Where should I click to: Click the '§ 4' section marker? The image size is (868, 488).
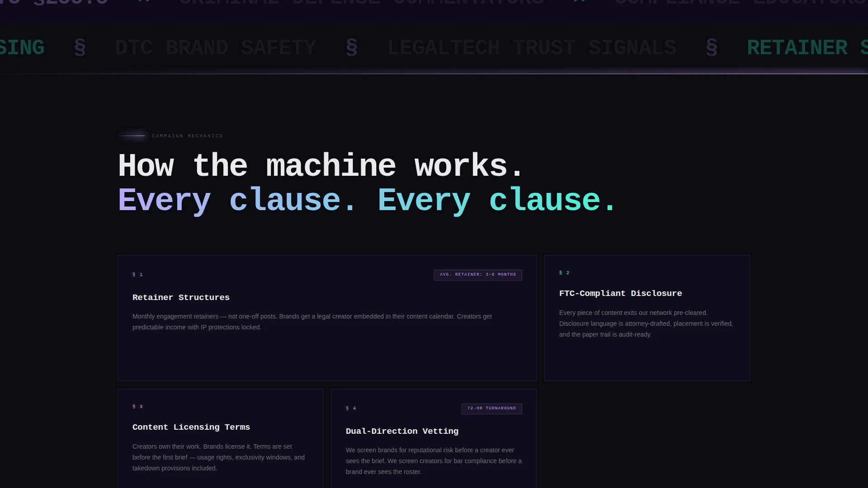tap(351, 408)
